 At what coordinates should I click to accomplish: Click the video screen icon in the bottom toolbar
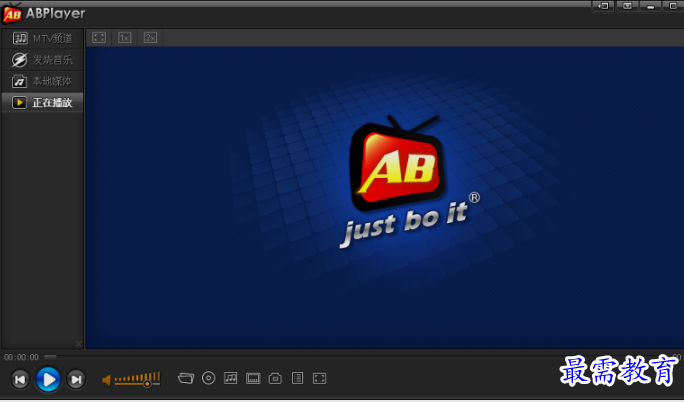[253, 378]
